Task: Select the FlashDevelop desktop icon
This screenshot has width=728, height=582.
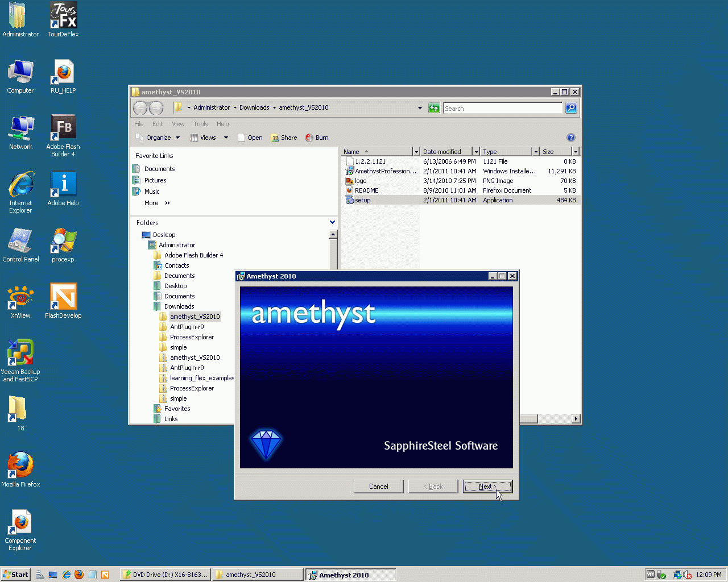Action: 63,301
